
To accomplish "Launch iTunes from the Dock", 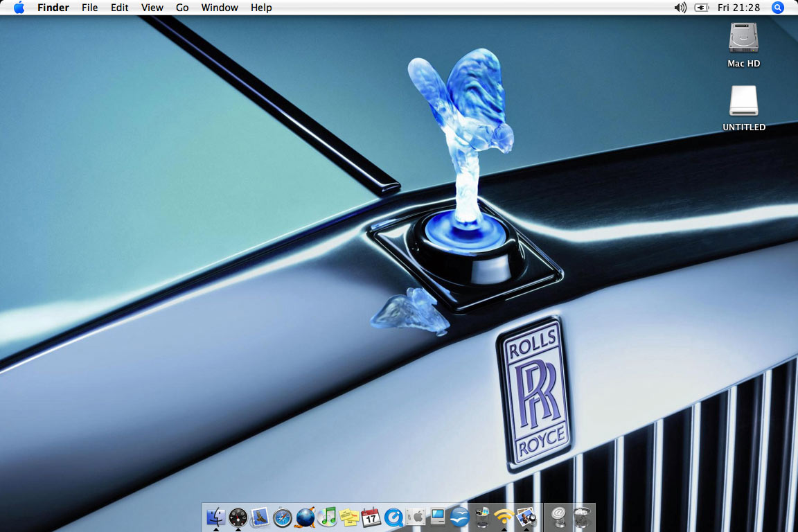I will tap(327, 517).
